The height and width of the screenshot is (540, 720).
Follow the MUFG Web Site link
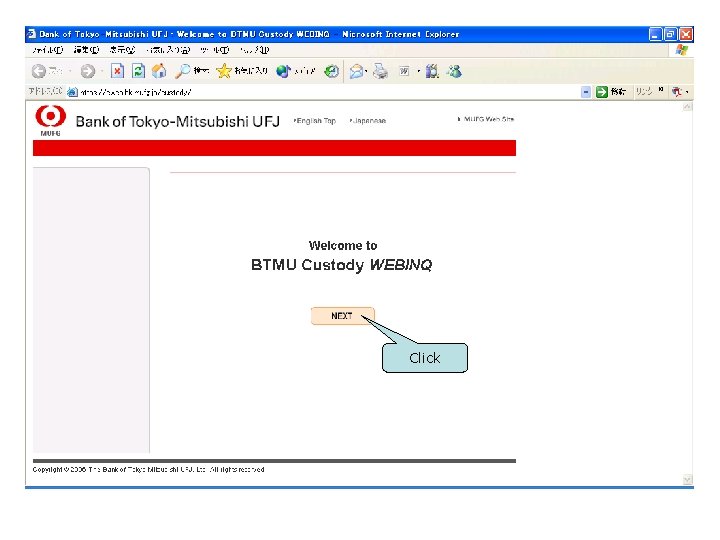(x=486, y=119)
